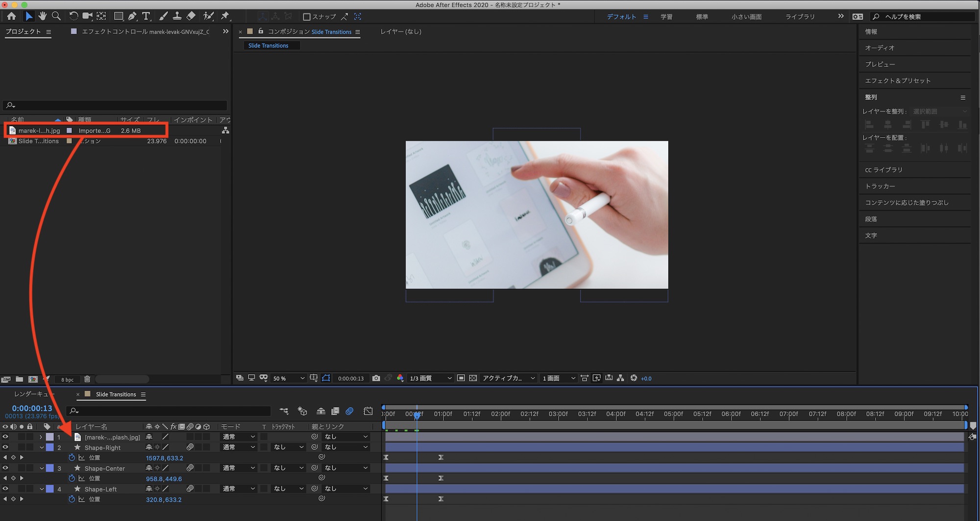Open the エフェクト＆プリセット panel
This screenshot has height=521, width=980.
click(897, 80)
